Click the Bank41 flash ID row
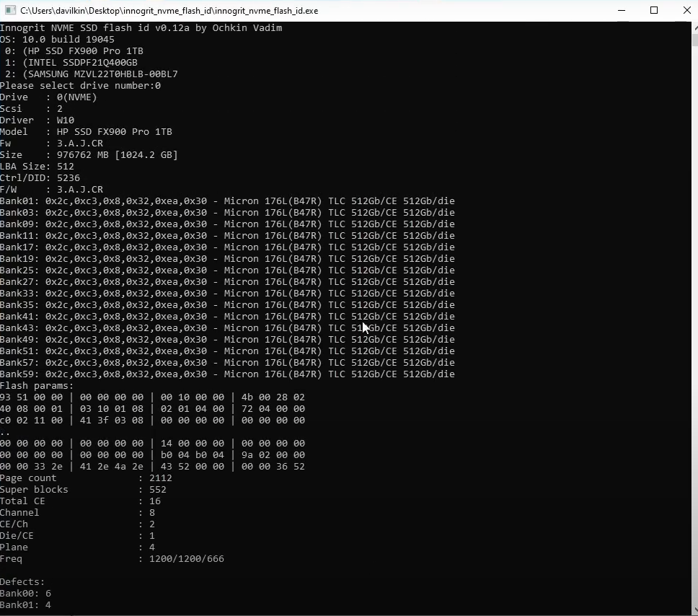Screen dimensions: 698x616 click(x=227, y=317)
